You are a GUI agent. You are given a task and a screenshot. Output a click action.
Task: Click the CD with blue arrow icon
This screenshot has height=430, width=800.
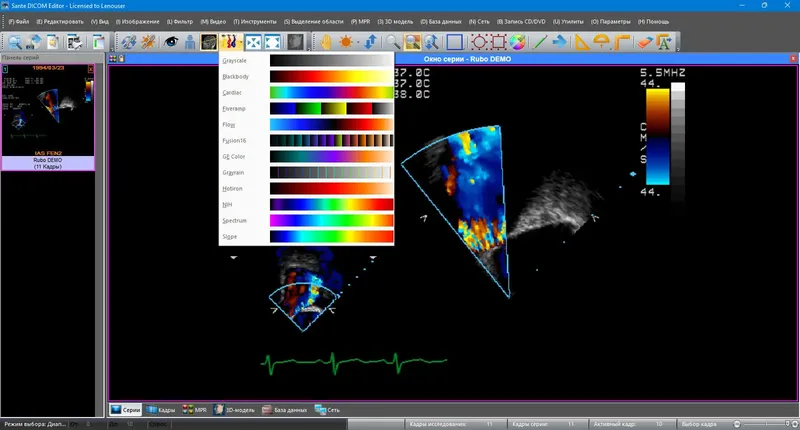click(x=34, y=42)
